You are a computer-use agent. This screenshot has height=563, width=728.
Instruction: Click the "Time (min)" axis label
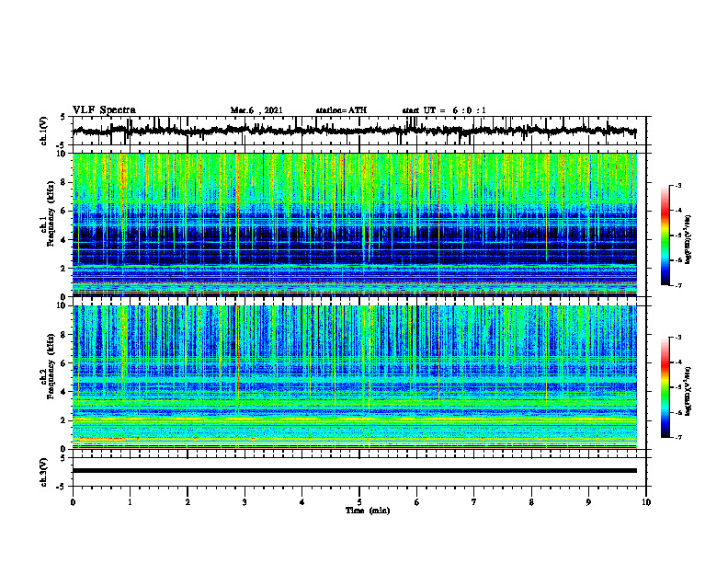coord(368,511)
